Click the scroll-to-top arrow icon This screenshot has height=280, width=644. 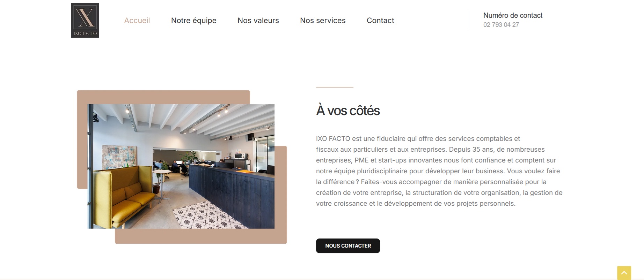tap(624, 273)
